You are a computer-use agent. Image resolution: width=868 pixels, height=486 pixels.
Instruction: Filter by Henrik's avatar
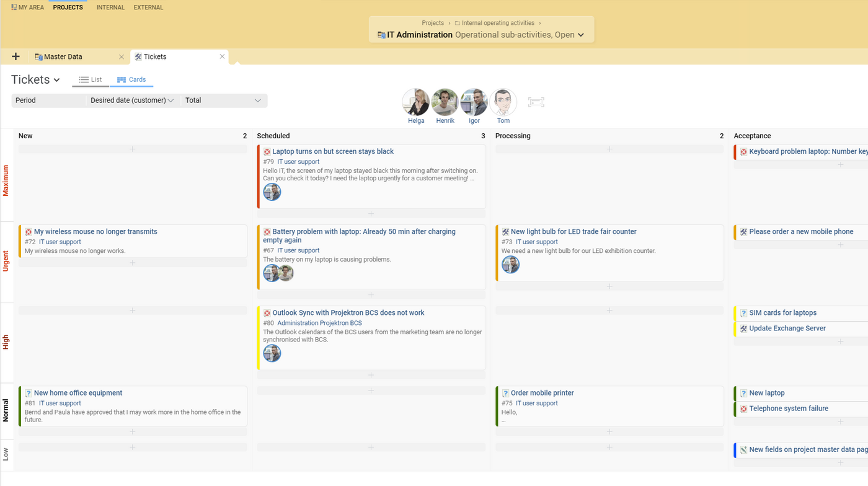[x=445, y=102]
